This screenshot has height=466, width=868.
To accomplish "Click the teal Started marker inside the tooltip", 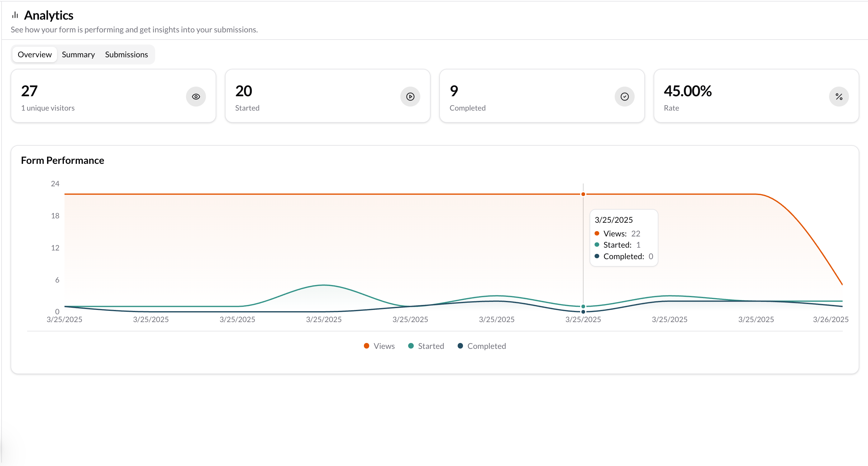I will [x=597, y=245].
